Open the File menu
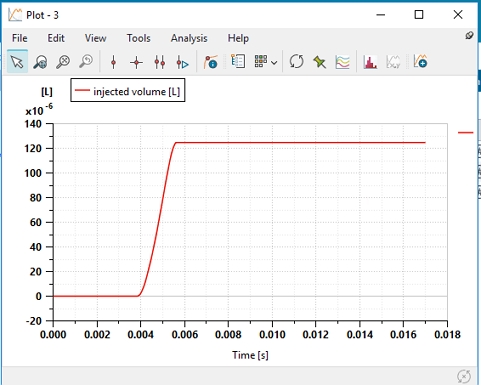 (20, 38)
